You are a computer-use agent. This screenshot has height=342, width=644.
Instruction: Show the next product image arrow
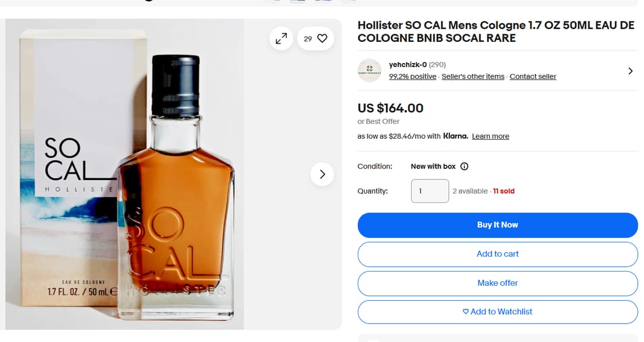pos(322,174)
